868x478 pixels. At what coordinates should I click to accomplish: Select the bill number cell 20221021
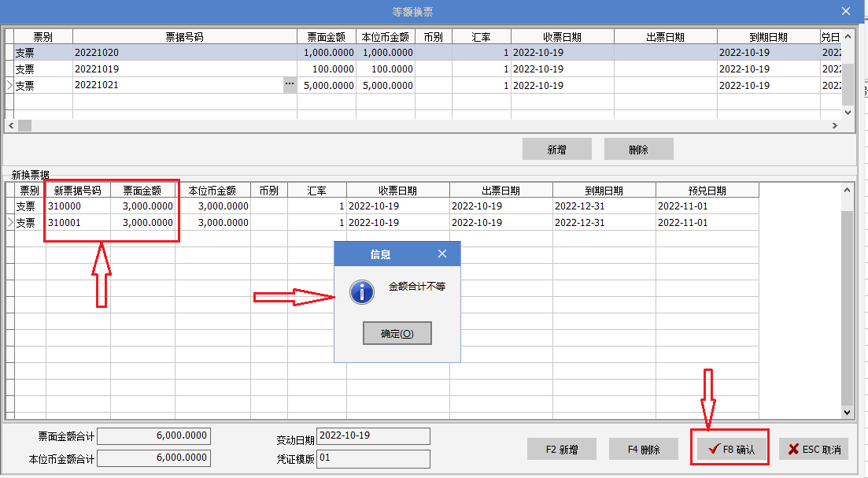tap(178, 85)
